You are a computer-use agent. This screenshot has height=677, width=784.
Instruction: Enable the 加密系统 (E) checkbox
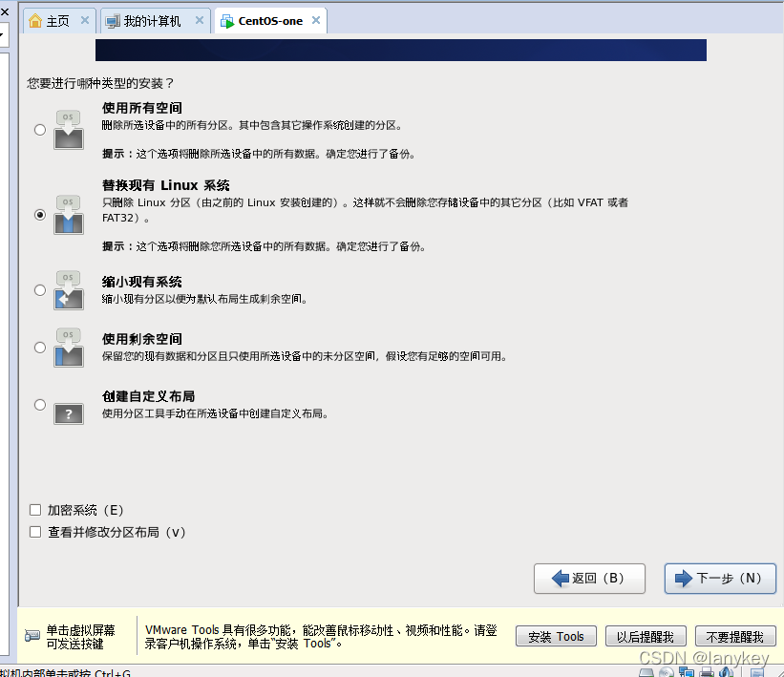pyautogui.click(x=35, y=510)
